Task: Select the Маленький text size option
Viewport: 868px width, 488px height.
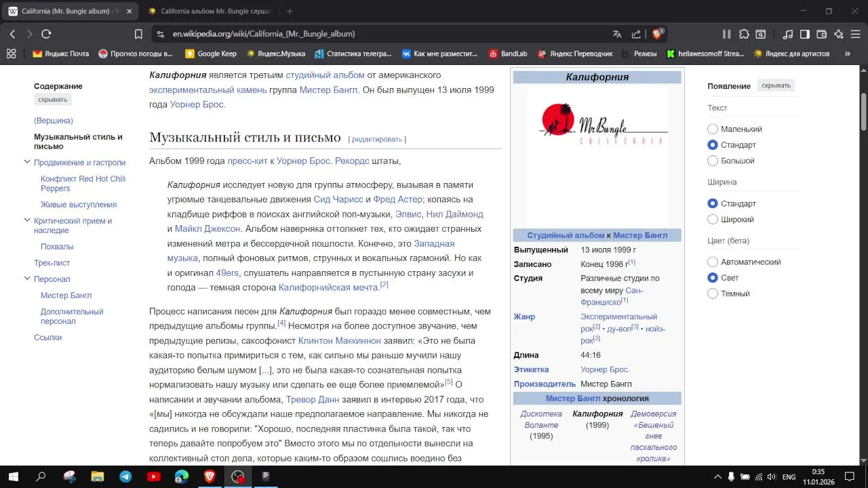Action: tap(713, 129)
